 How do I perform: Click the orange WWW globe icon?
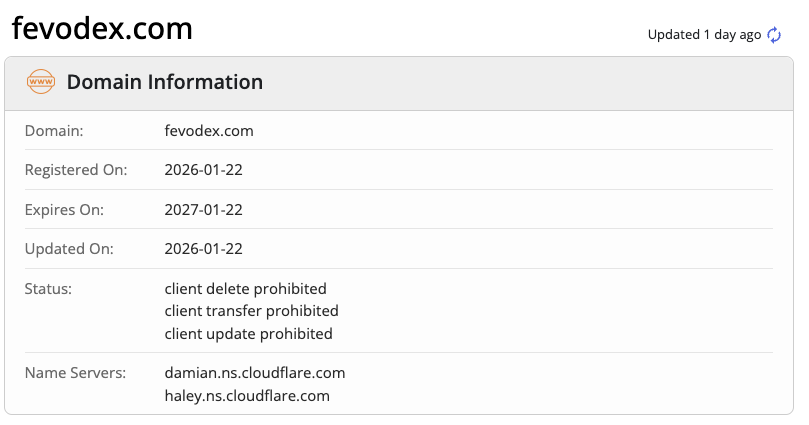(x=41, y=82)
